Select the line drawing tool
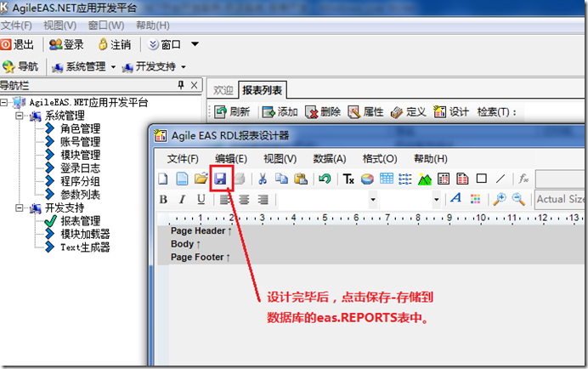The height and width of the screenshot is (369, 588). point(500,179)
